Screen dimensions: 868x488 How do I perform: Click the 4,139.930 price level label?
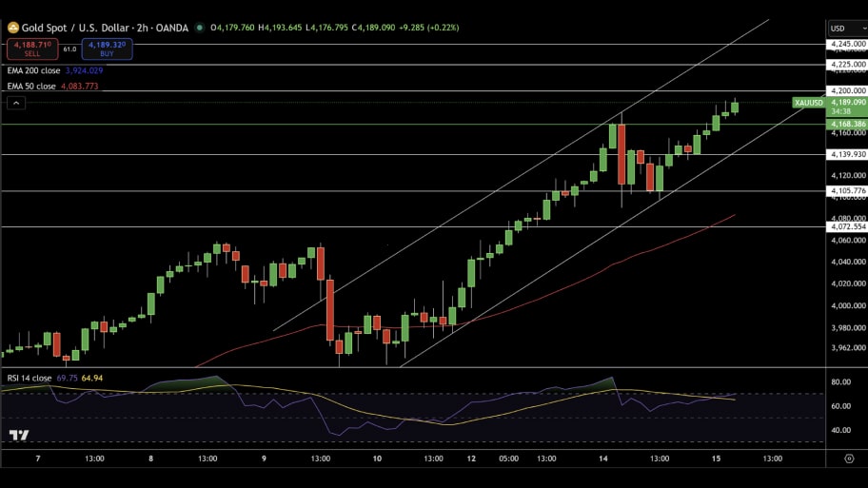(x=847, y=154)
